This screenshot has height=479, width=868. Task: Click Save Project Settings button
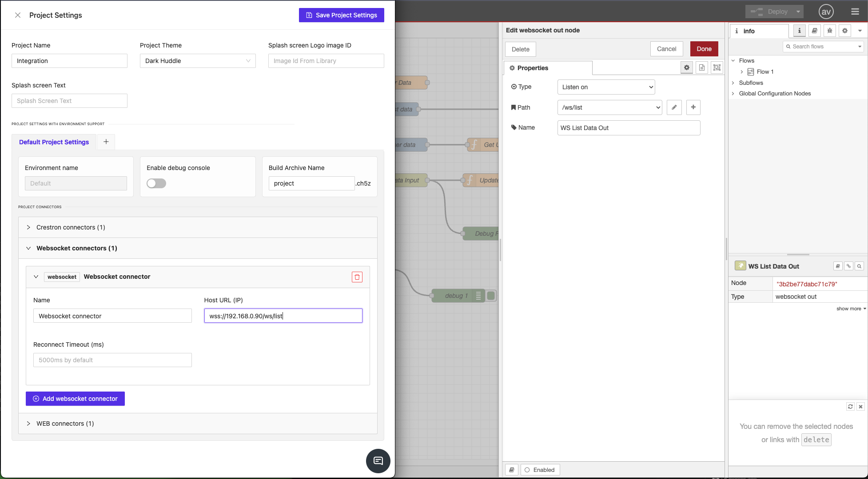(341, 15)
